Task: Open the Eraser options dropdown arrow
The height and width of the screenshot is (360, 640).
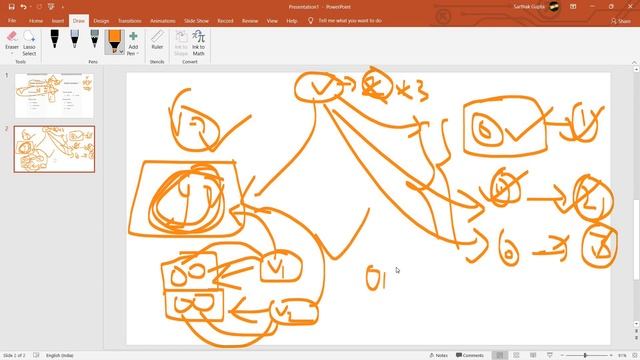Action: point(11,53)
